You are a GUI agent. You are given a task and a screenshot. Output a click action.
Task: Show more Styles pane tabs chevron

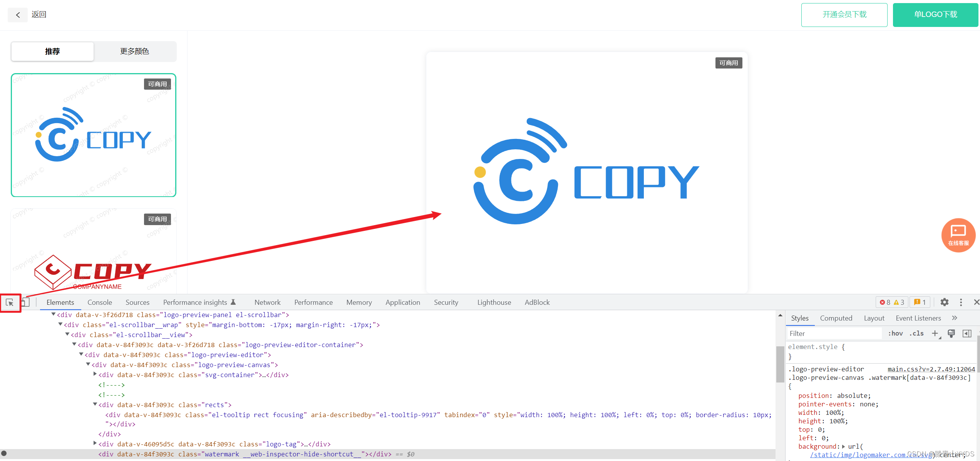[955, 318]
